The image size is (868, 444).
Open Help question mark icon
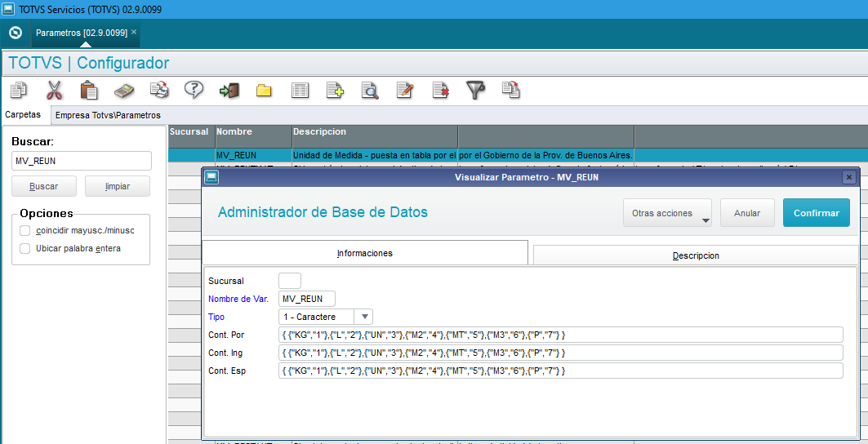click(194, 90)
